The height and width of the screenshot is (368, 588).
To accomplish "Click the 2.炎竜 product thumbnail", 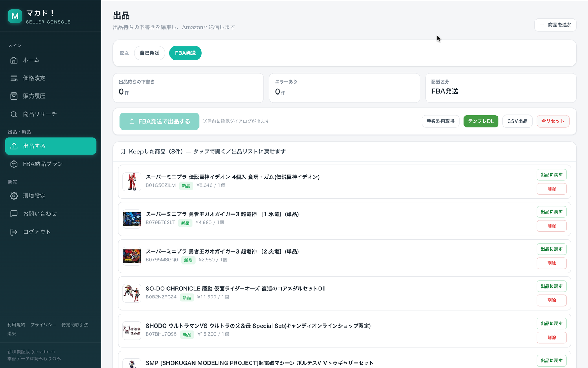I will pos(132,256).
